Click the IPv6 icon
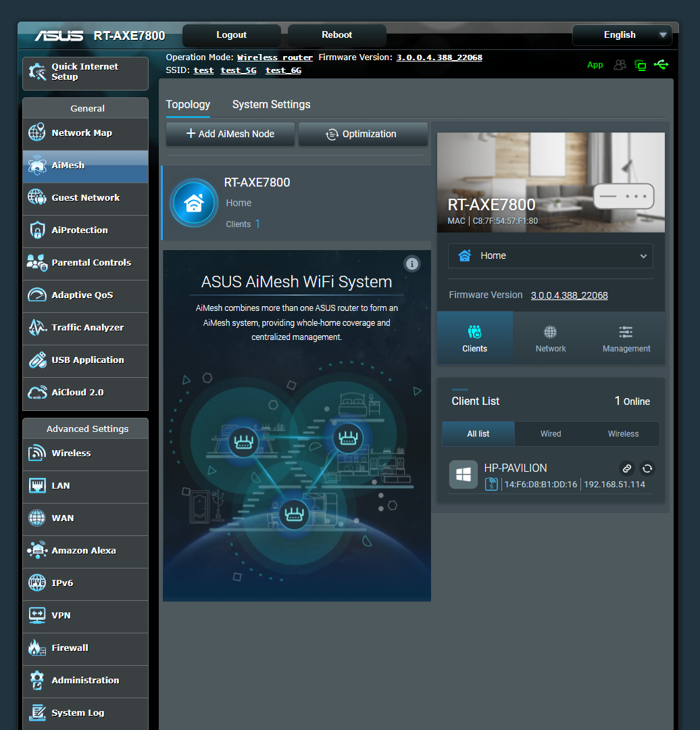The width and height of the screenshot is (700, 730). [36, 583]
